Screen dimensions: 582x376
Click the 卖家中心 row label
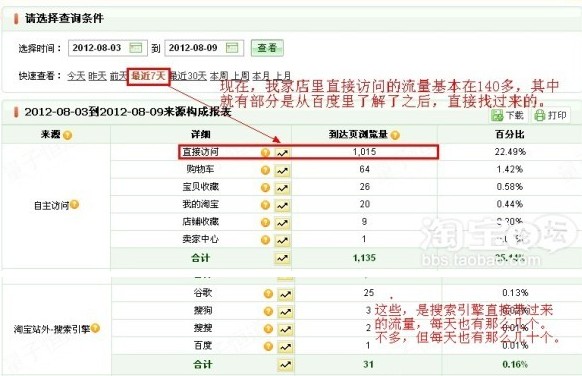(x=200, y=239)
